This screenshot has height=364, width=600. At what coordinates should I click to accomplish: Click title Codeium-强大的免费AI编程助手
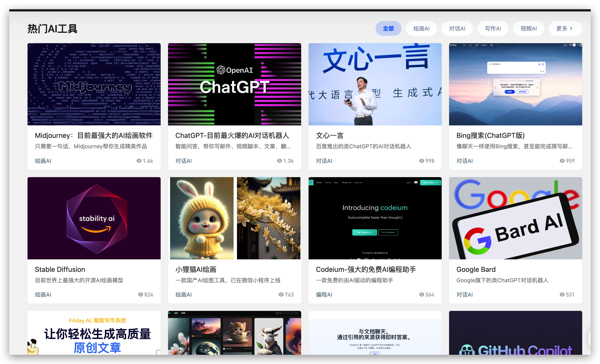(366, 269)
